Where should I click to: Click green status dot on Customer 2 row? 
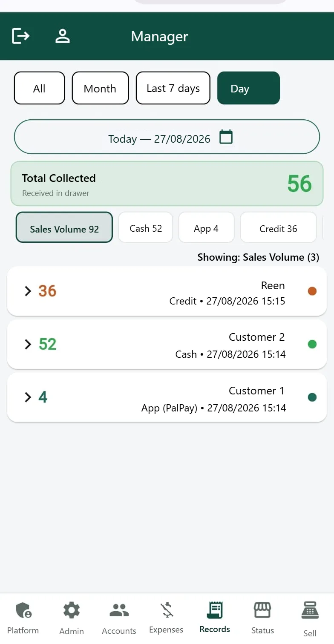point(312,344)
